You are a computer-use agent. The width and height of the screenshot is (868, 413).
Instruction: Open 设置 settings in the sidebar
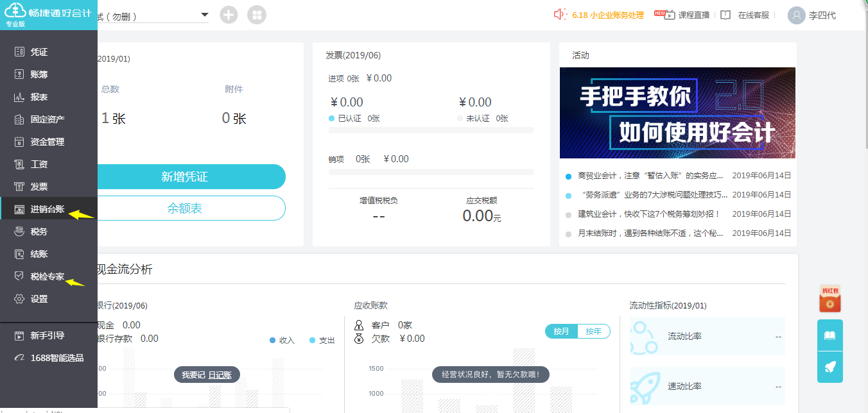pos(39,299)
